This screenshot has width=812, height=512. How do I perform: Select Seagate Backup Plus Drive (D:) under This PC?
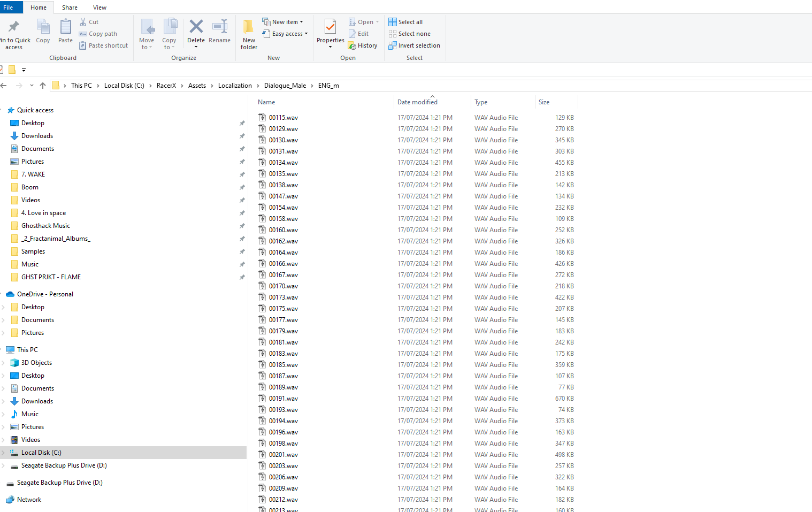click(x=64, y=465)
